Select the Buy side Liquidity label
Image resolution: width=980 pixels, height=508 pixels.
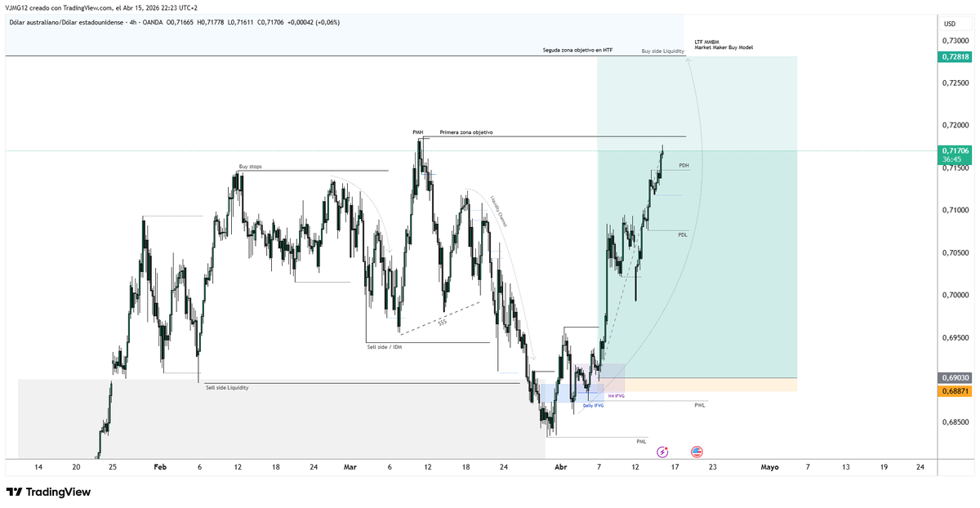(662, 51)
